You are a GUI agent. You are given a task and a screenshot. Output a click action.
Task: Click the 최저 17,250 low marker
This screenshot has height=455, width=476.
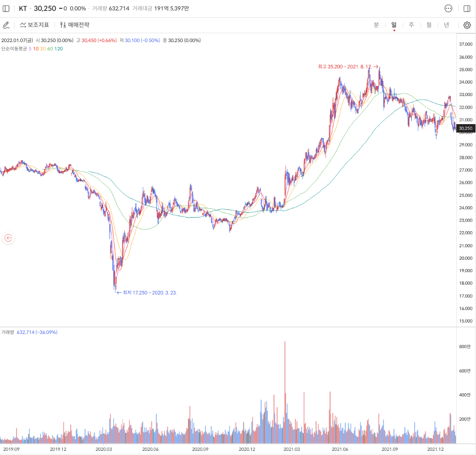pos(146,292)
